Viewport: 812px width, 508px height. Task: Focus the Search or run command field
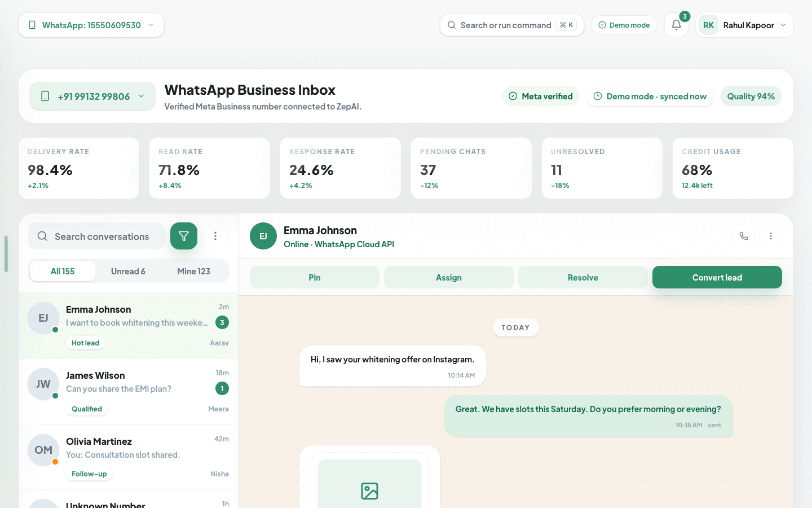pyautogui.click(x=511, y=25)
